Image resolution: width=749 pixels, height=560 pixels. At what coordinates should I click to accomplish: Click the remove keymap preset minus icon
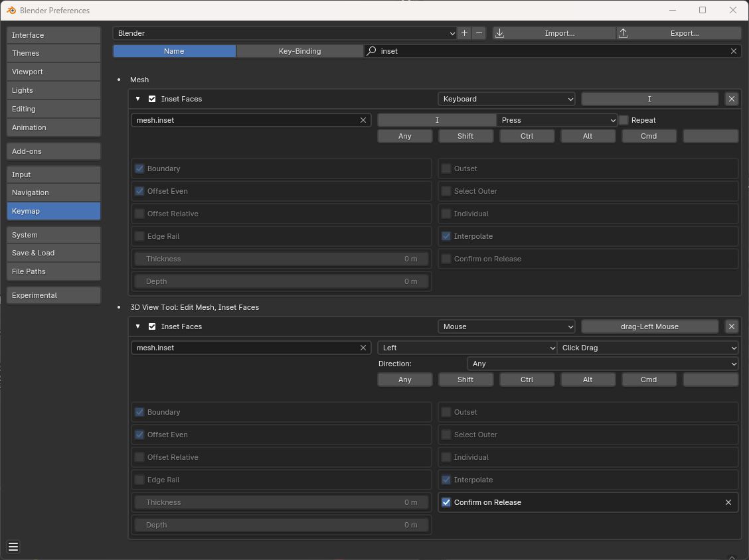tap(479, 33)
